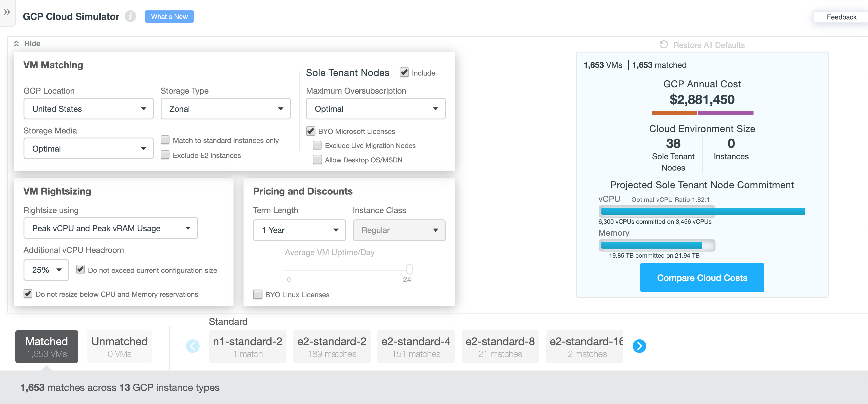868x404 pixels.
Task: Switch to the Unmatched VMs tab
Action: tap(119, 346)
